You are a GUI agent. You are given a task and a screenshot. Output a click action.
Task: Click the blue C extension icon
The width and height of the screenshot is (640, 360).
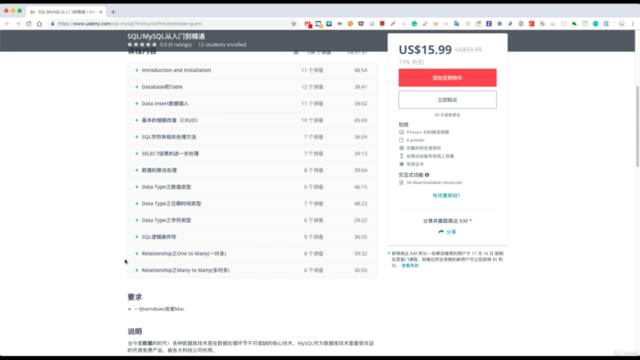[606, 24]
